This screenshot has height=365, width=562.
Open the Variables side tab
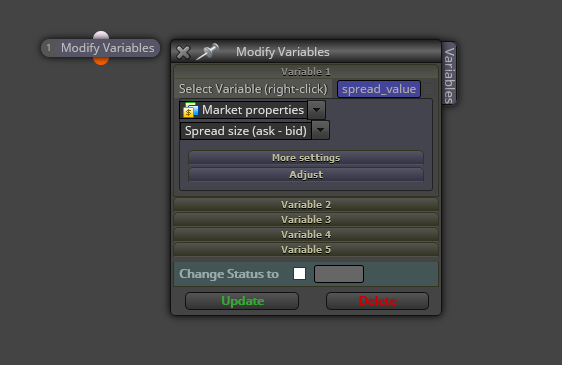coord(449,75)
